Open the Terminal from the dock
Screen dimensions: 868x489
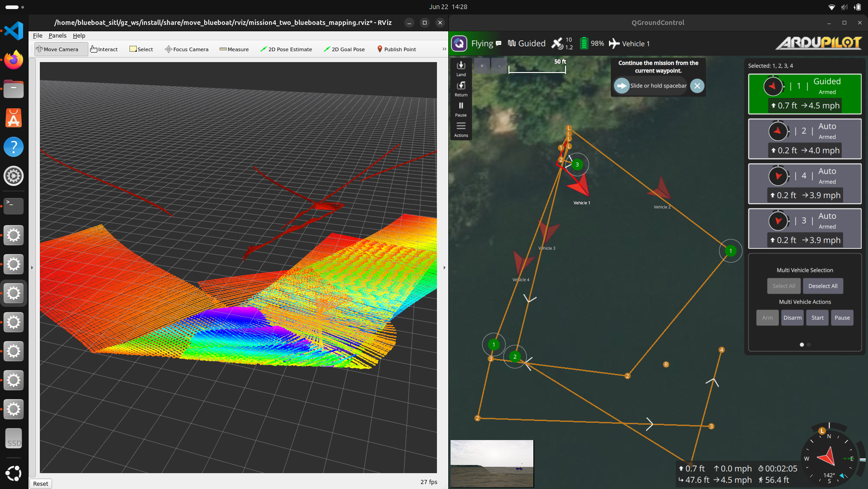14,205
